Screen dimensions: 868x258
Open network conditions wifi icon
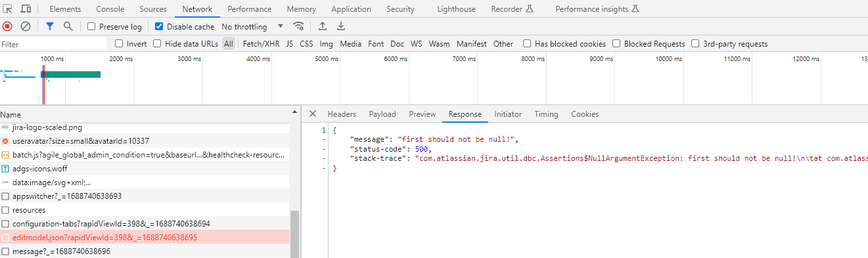[x=299, y=26]
